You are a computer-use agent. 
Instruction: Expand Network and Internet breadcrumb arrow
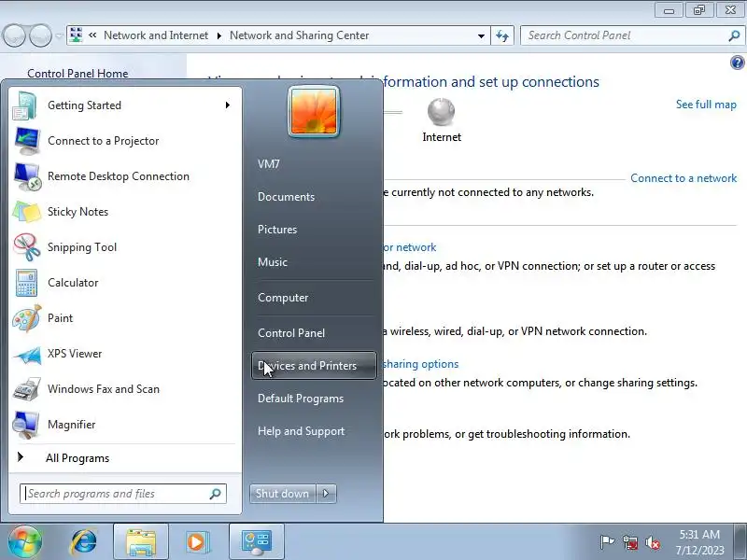point(218,35)
